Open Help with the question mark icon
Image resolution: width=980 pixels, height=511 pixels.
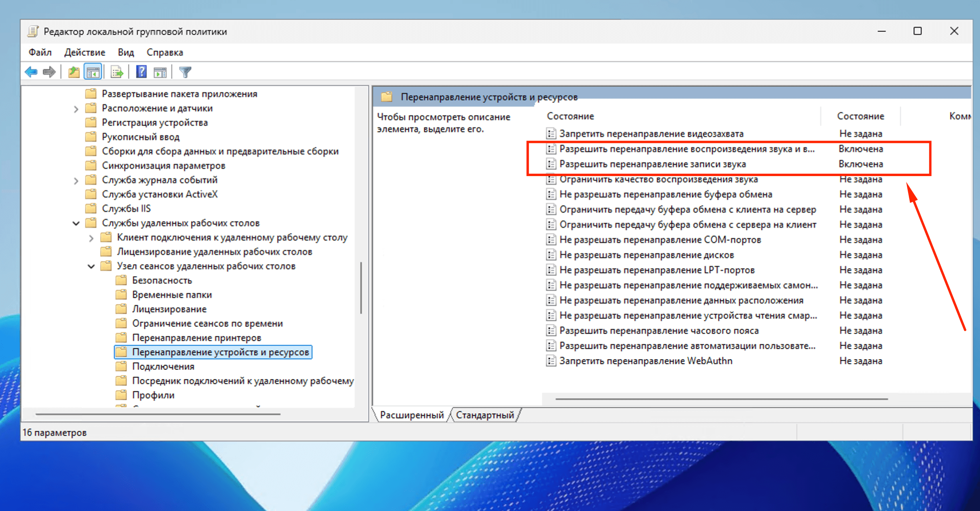pyautogui.click(x=141, y=72)
